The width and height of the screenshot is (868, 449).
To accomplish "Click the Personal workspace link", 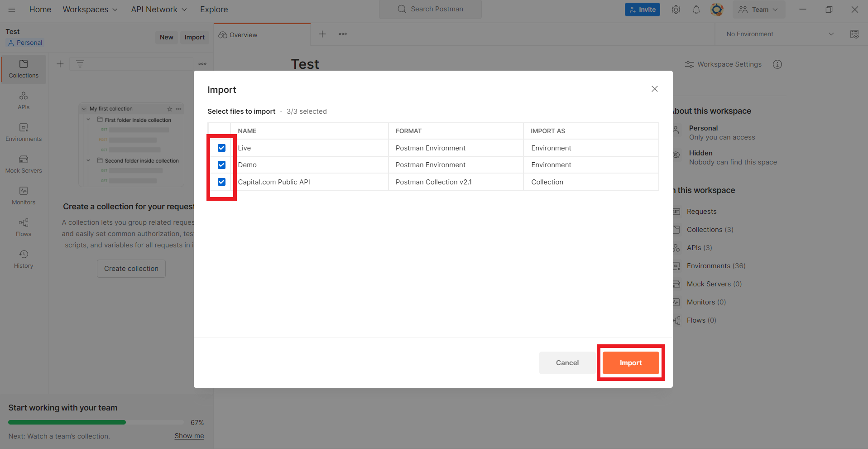I will click(x=25, y=43).
